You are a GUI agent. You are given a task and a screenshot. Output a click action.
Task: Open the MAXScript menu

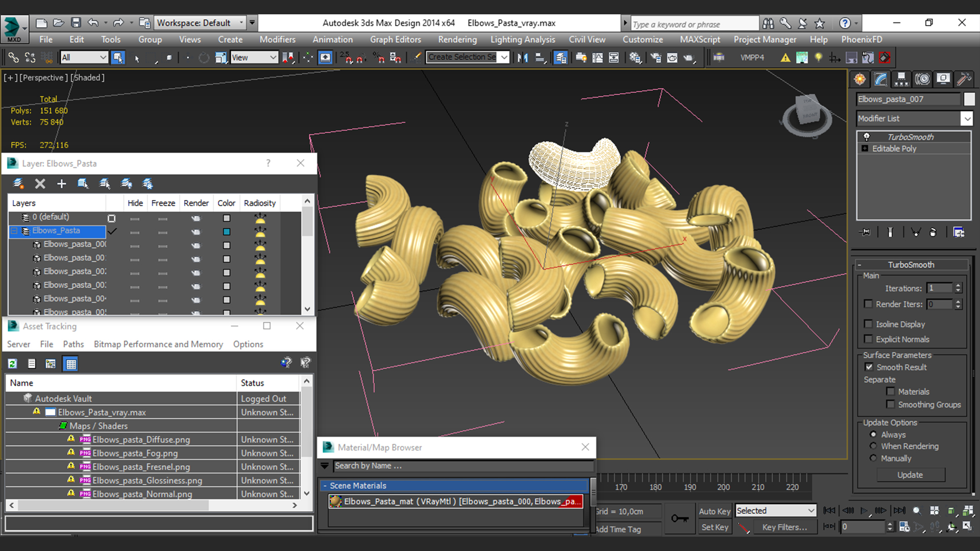point(700,39)
